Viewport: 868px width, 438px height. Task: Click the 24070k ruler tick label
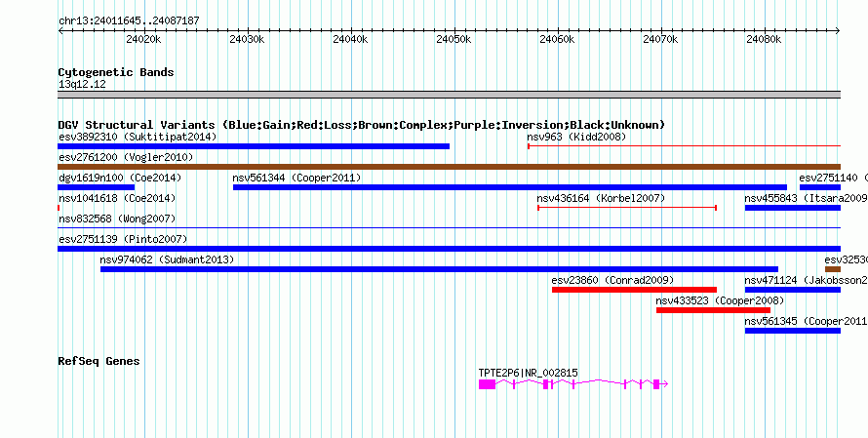pos(661,39)
